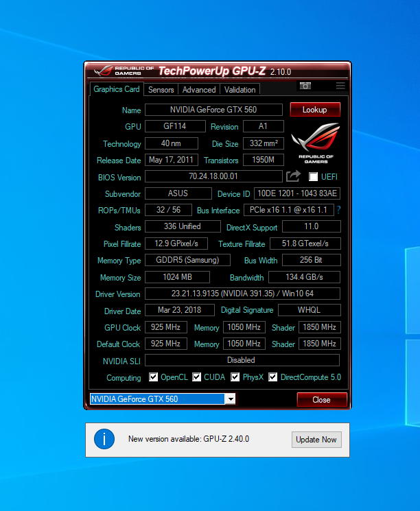Toggle the DirectCompute 5.0 checkbox
The width and height of the screenshot is (420, 511).
click(x=273, y=377)
